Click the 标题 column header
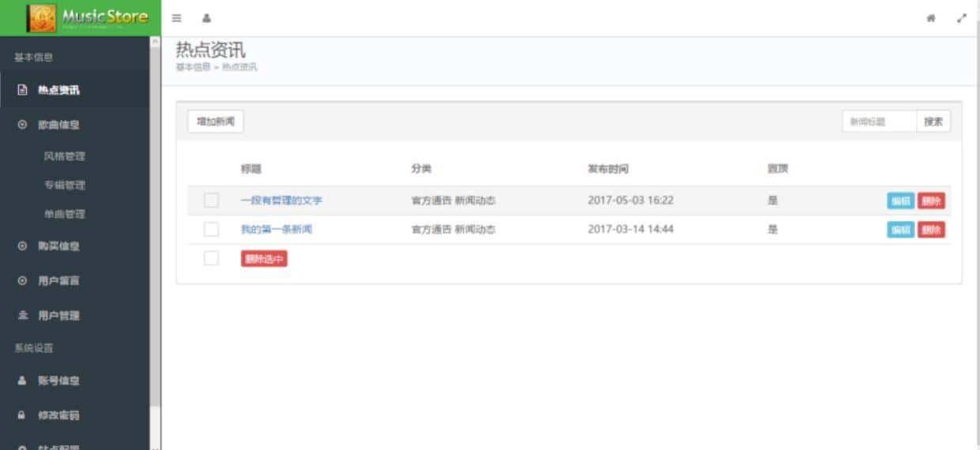This screenshot has width=980, height=450. click(x=251, y=169)
